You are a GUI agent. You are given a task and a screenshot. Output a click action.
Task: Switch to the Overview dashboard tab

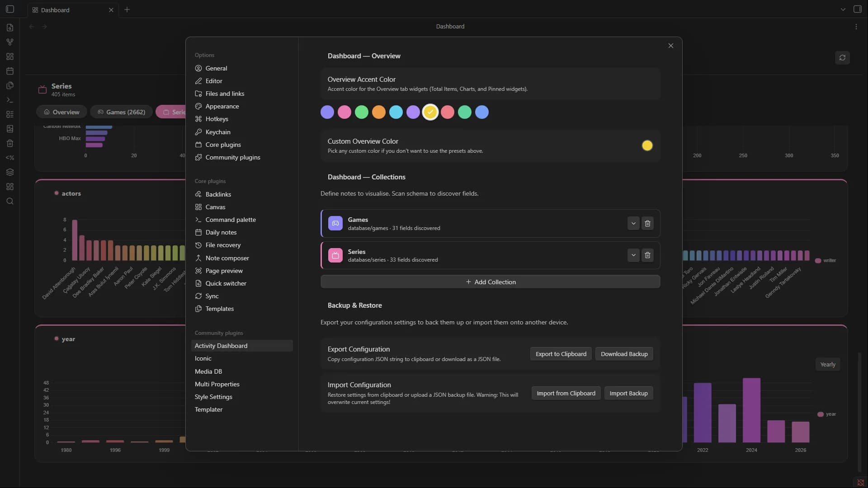coord(61,112)
